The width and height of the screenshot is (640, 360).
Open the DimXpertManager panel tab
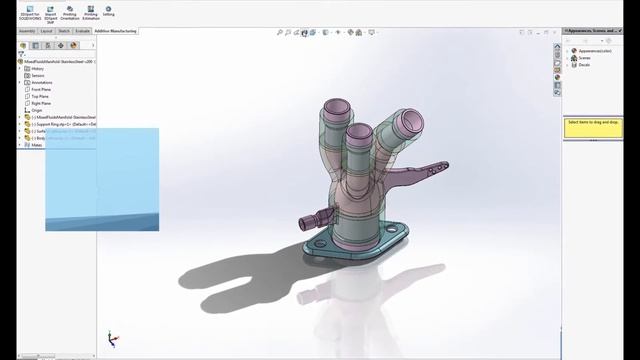click(x=60, y=45)
